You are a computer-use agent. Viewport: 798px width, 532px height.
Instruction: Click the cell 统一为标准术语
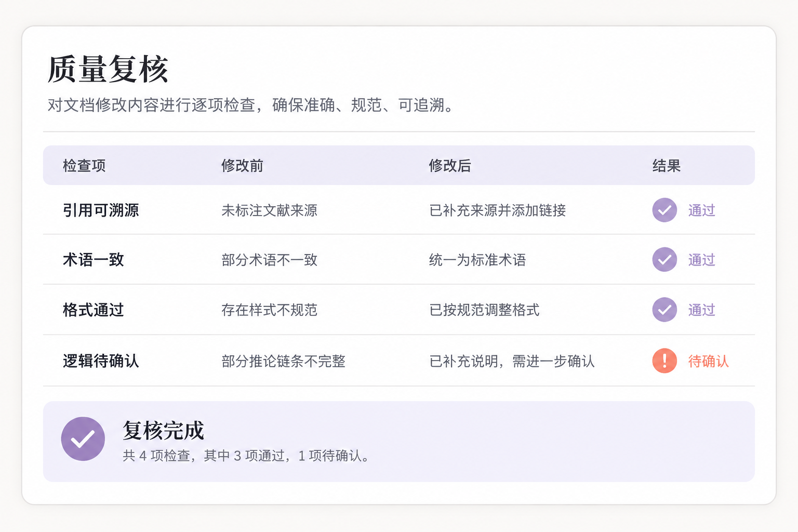(x=477, y=260)
